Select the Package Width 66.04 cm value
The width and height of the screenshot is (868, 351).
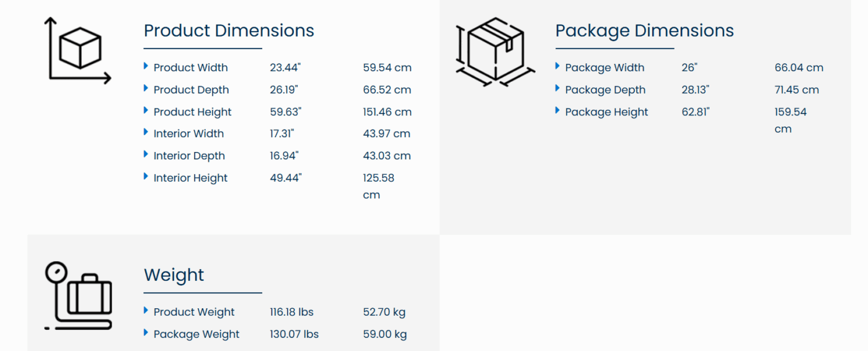(799, 68)
